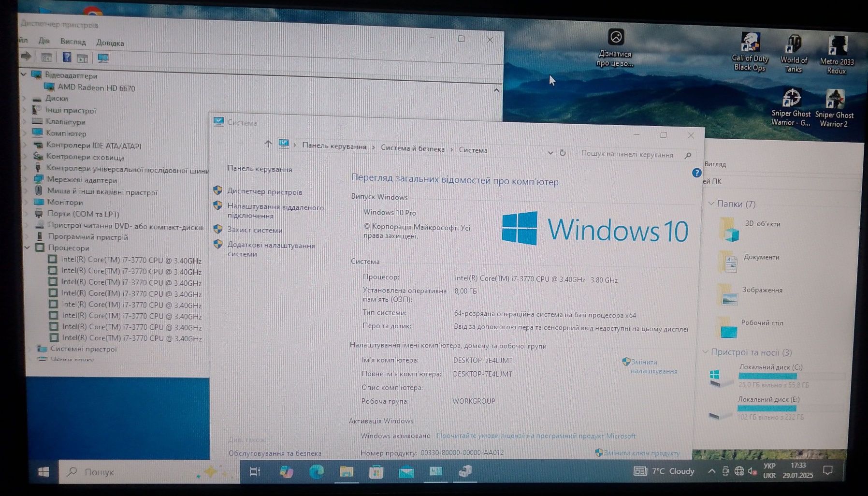Click the scan for hardware changes monitor icon
Image resolution: width=868 pixels, height=496 pixels.
pos(103,58)
